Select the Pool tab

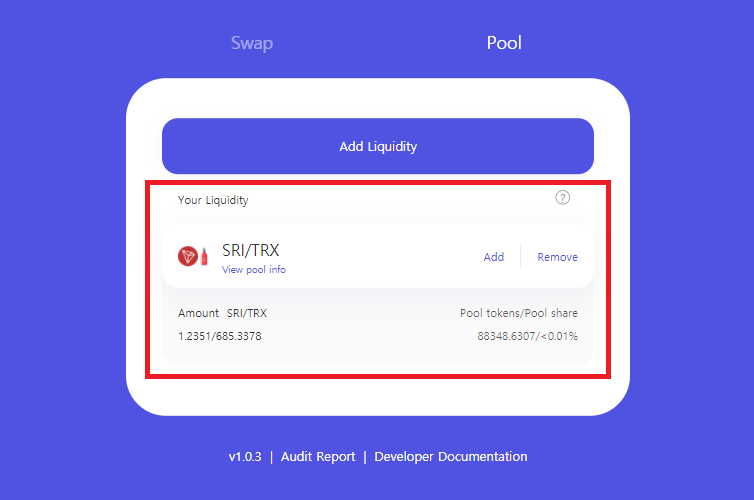click(x=504, y=43)
